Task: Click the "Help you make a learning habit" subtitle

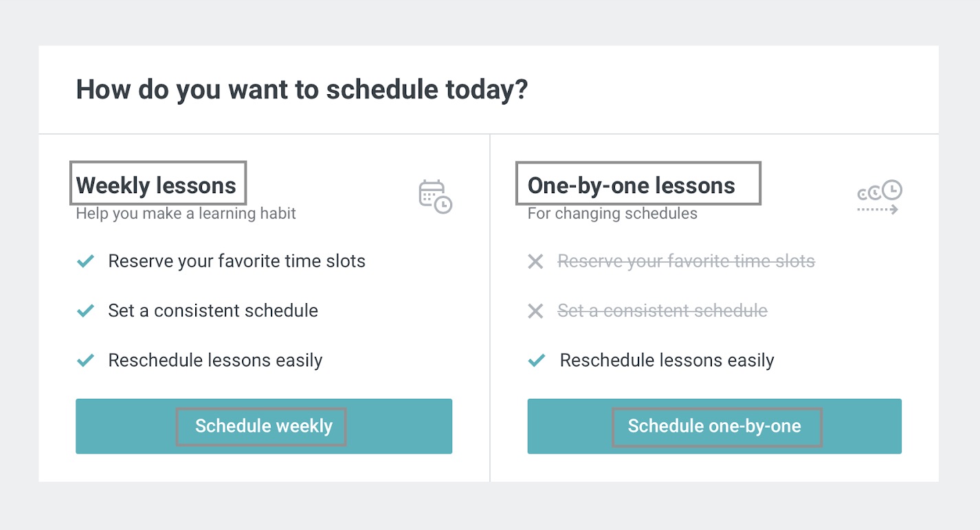Action: click(x=186, y=213)
